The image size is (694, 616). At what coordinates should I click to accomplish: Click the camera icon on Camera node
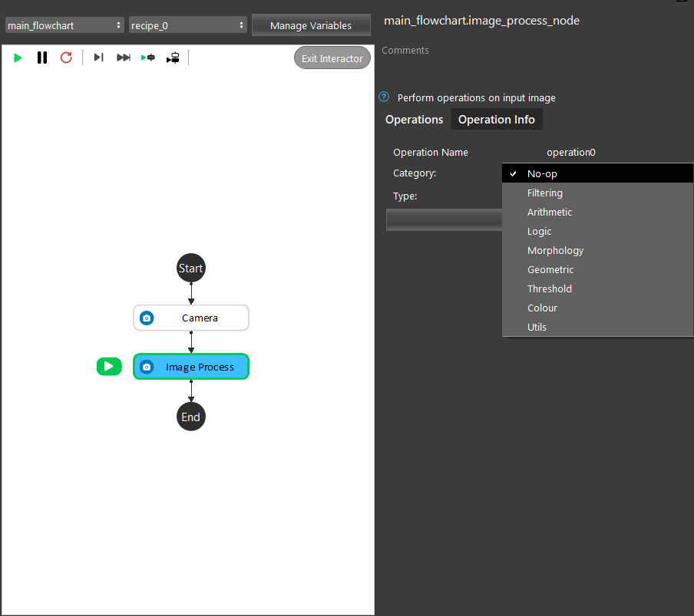point(147,318)
